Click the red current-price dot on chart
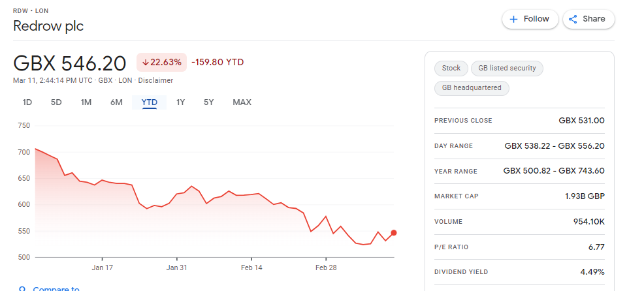 coord(394,233)
